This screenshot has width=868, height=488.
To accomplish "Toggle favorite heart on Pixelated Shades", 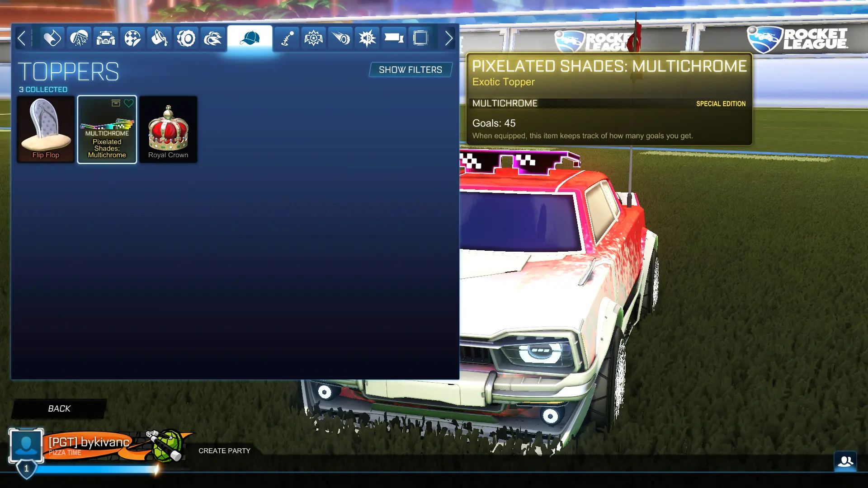I will 129,103.
